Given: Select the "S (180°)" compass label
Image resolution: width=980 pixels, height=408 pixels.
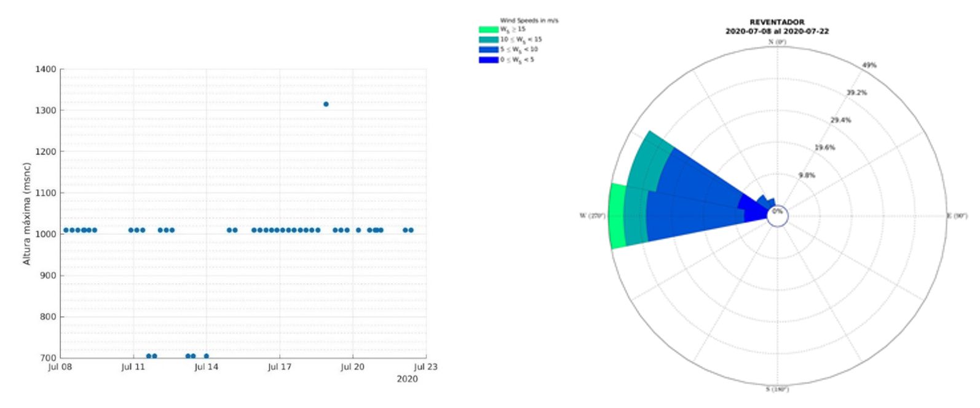Looking at the screenshot, I should point(777,390).
